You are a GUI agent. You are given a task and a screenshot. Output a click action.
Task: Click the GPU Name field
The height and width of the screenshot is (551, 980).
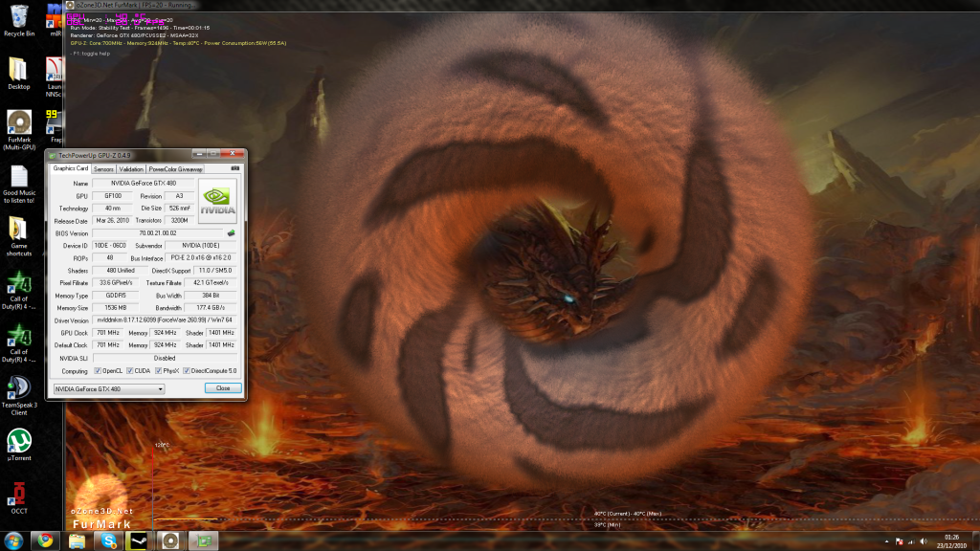click(x=144, y=184)
